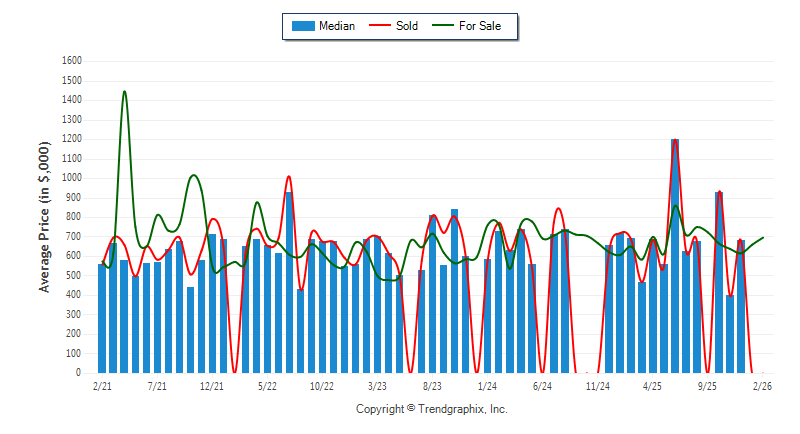Click the 800 y-axis value label
Image resolution: width=800 pixels, height=434 pixels.
(x=74, y=217)
